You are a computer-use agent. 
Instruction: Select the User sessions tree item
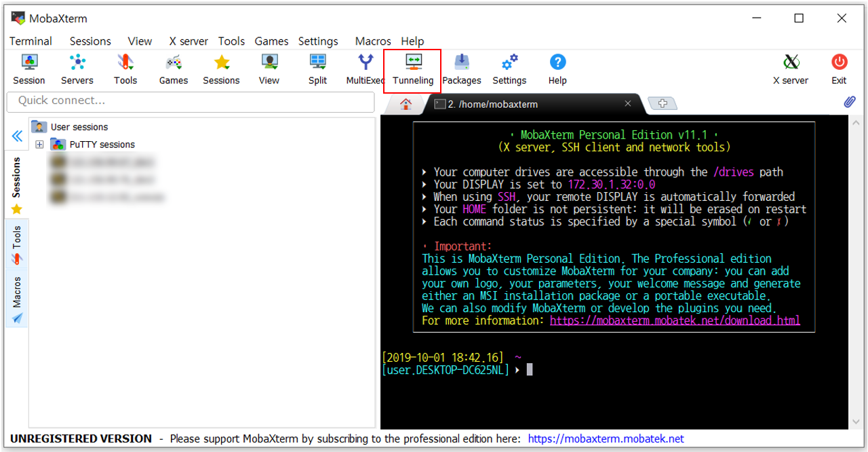[x=71, y=127]
